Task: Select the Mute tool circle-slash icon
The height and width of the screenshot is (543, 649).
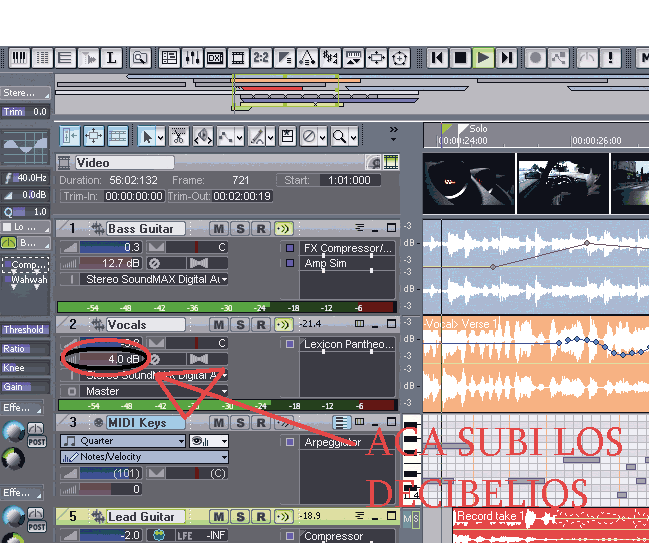Action: (x=309, y=136)
